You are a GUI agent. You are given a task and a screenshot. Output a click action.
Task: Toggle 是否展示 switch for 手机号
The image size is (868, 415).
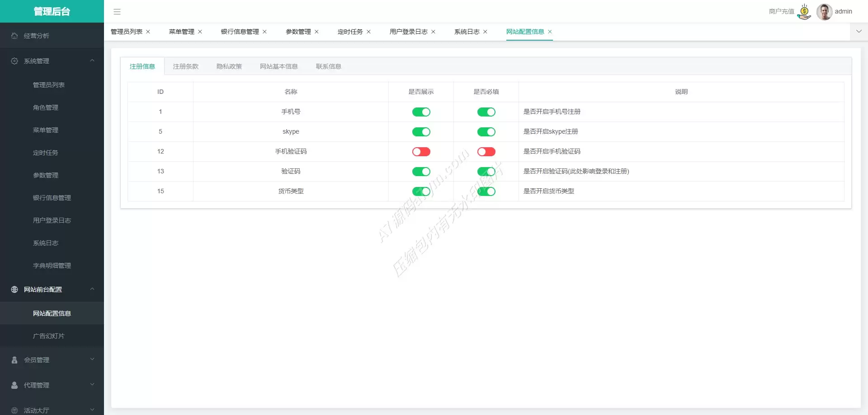pyautogui.click(x=421, y=112)
